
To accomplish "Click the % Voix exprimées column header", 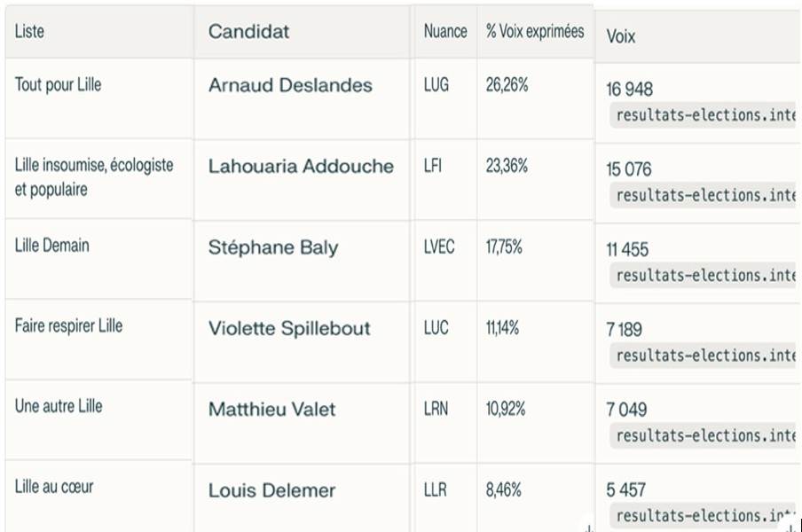I will (x=535, y=32).
